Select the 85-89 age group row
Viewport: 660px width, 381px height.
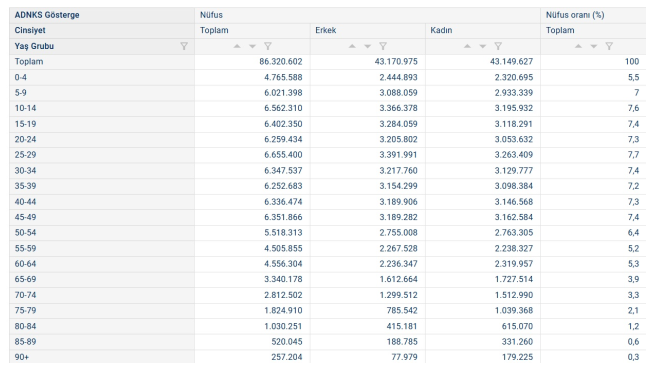[102, 342]
